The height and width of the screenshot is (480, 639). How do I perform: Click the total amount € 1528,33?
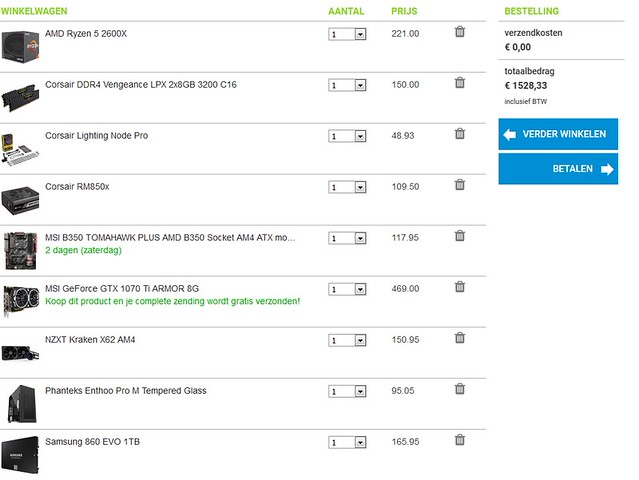point(526,86)
